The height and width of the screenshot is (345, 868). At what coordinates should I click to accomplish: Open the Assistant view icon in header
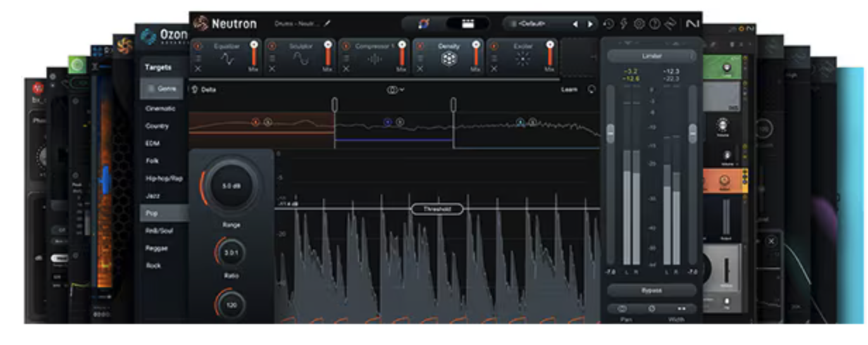click(423, 23)
